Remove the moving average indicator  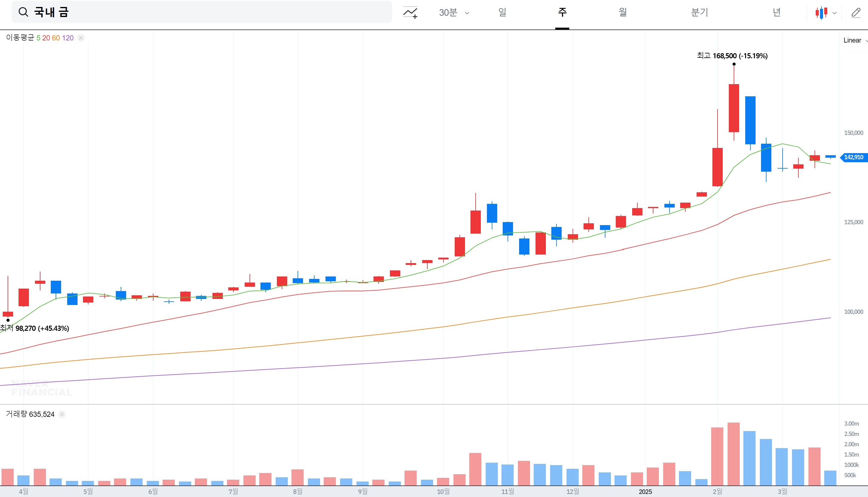click(81, 38)
